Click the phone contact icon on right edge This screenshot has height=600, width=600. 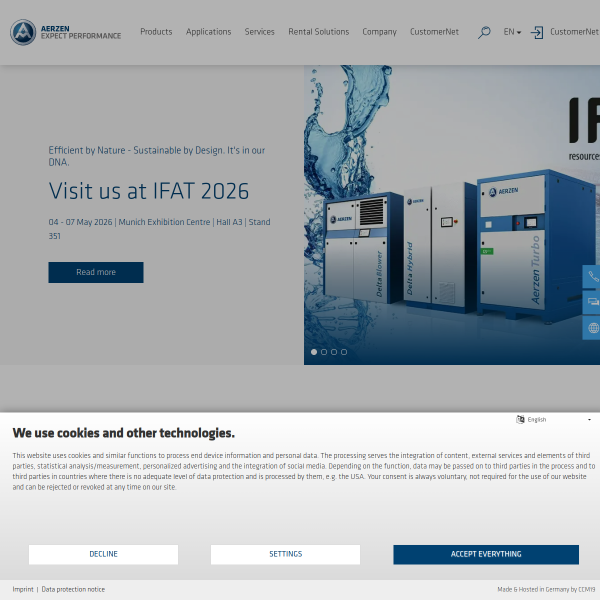click(x=593, y=276)
